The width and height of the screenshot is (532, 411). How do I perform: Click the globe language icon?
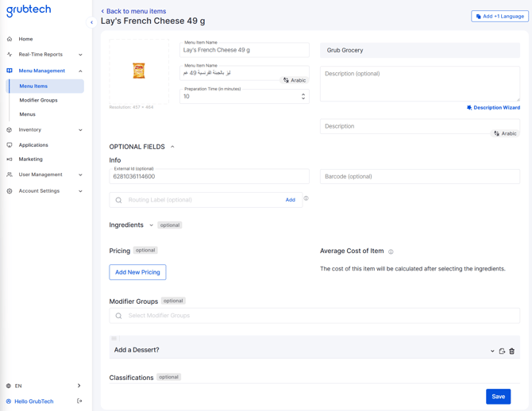click(x=9, y=386)
